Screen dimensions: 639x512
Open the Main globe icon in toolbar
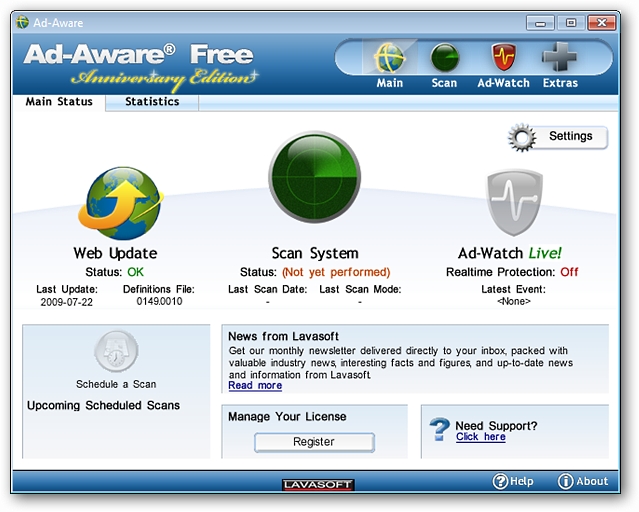(x=389, y=58)
